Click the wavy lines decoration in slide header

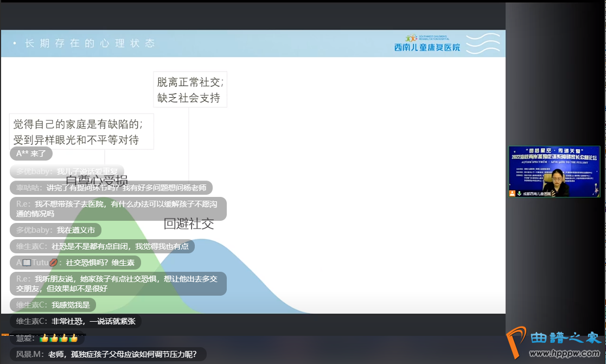[483, 43]
